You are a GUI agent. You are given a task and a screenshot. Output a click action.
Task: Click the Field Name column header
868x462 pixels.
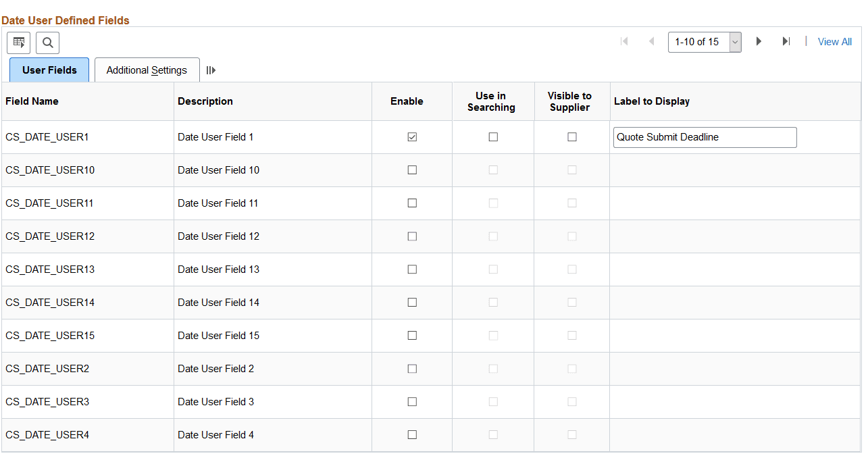click(32, 101)
